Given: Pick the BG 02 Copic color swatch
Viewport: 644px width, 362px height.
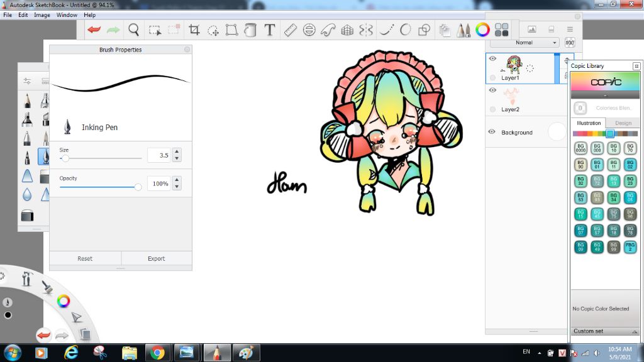Looking at the screenshot, I should click(x=630, y=165).
